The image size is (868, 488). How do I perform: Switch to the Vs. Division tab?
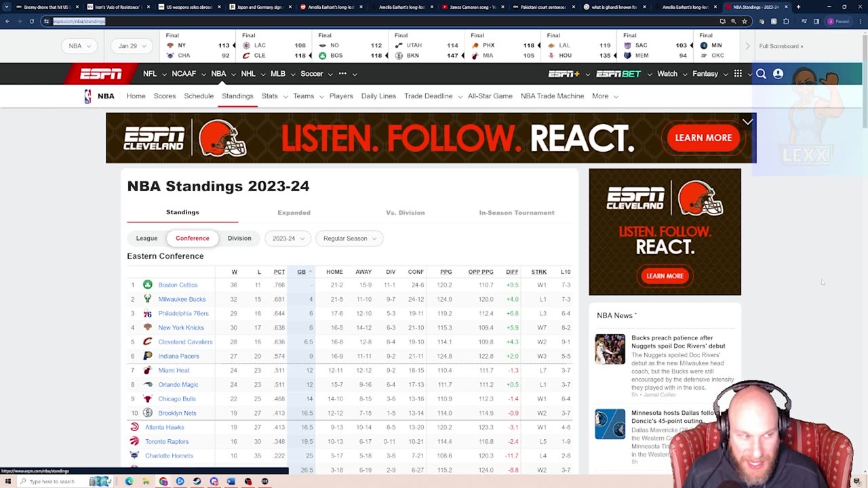click(x=406, y=213)
